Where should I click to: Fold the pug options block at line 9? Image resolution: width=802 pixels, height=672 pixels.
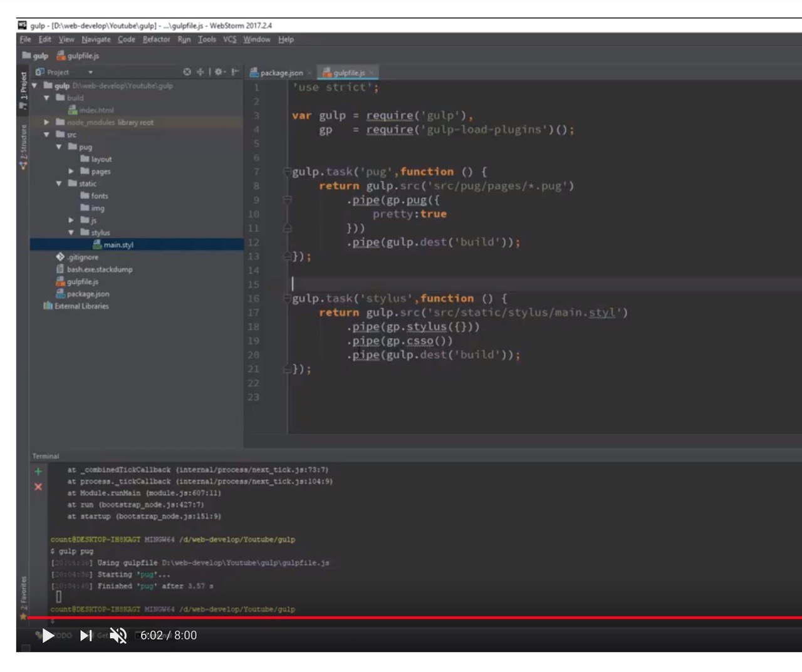coord(287,200)
